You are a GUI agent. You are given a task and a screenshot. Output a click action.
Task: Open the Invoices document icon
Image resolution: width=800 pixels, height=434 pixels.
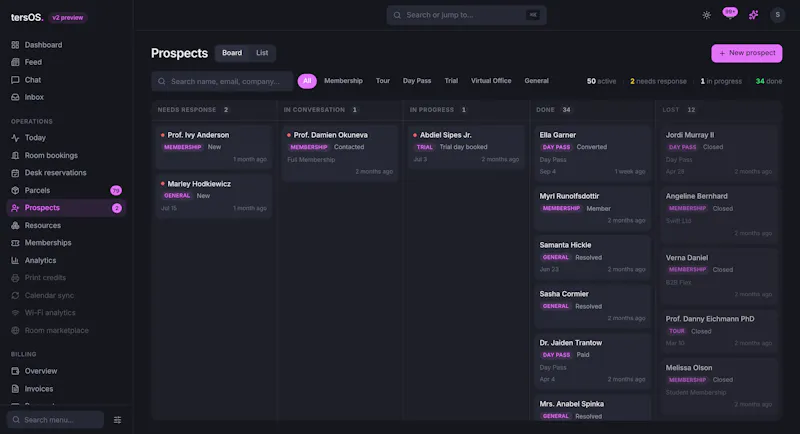[x=15, y=389]
